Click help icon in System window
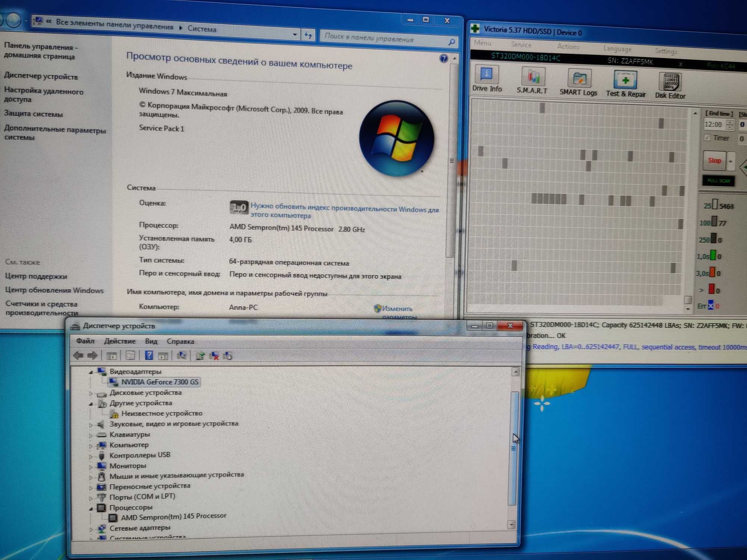The height and width of the screenshot is (560, 747). [443, 58]
